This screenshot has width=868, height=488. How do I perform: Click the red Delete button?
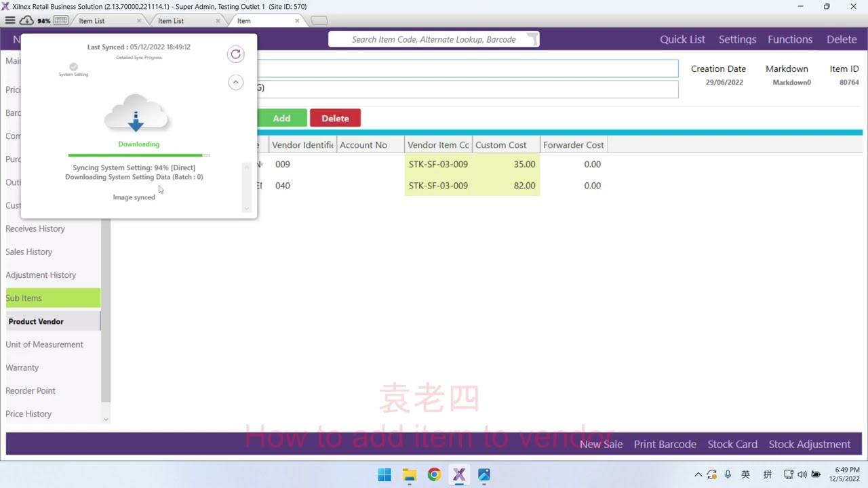coord(335,118)
